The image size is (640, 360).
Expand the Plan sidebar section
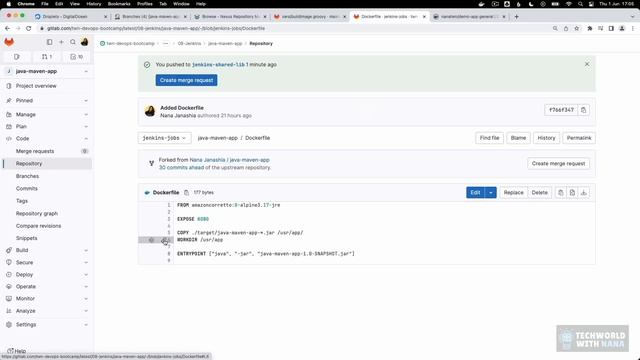[47, 127]
